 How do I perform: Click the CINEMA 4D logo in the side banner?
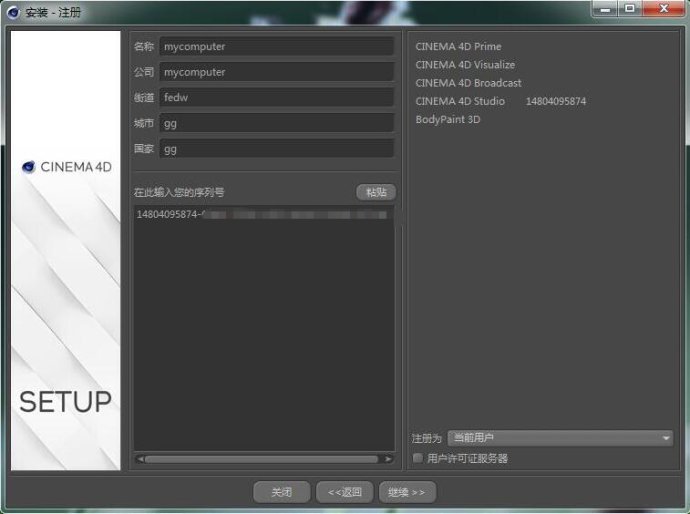pos(66,167)
